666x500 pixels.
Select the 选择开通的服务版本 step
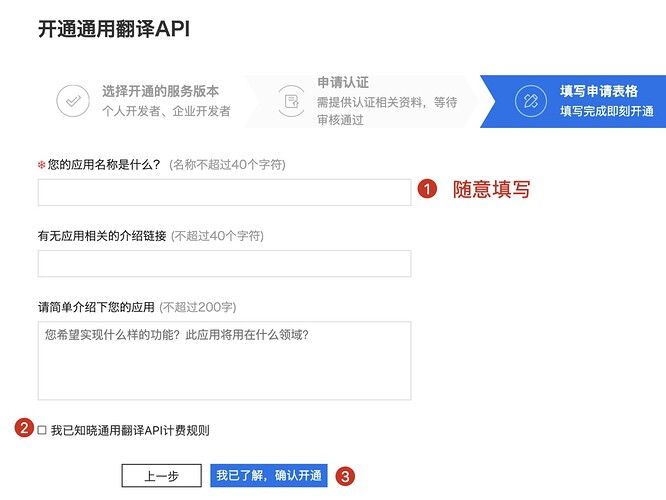point(144,101)
